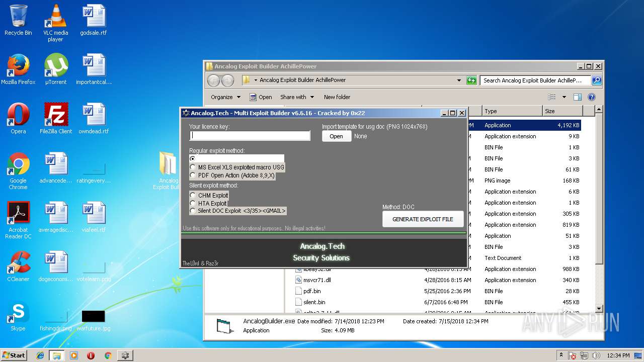Expand the Share with dropdown
This screenshot has width=644, height=362.
coord(297,97)
